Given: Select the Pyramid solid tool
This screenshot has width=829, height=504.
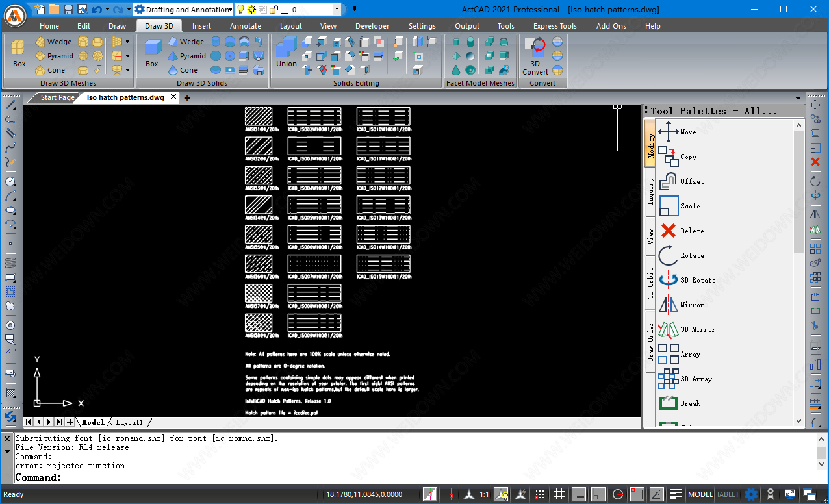Looking at the screenshot, I should click(x=186, y=56).
